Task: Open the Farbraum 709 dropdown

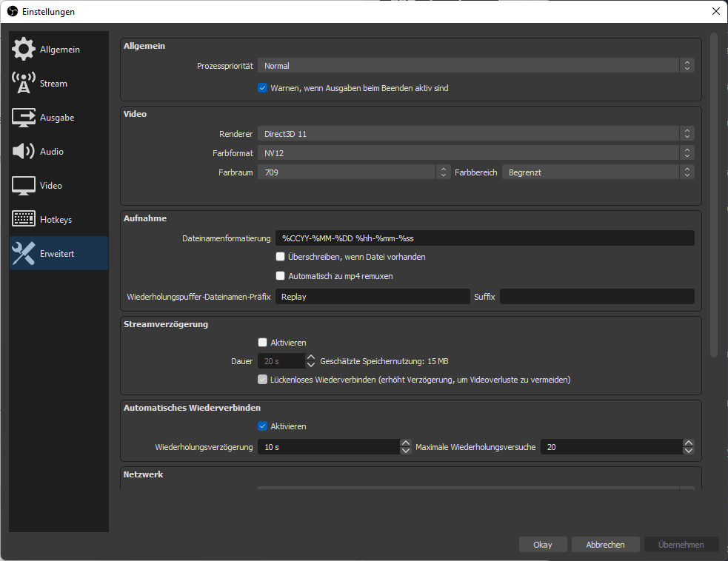Action: point(354,172)
